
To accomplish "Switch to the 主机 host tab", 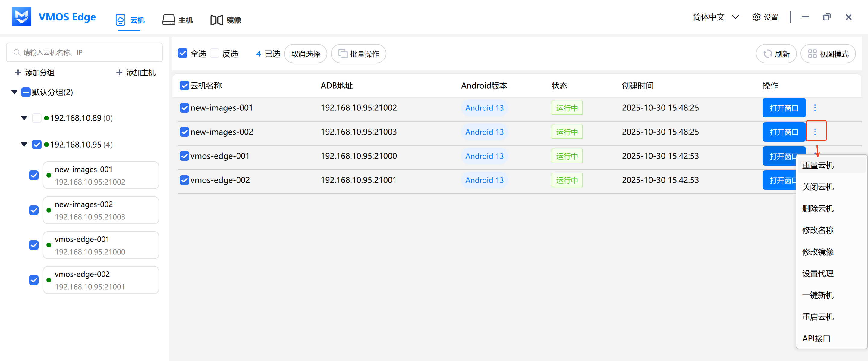I will coord(178,20).
